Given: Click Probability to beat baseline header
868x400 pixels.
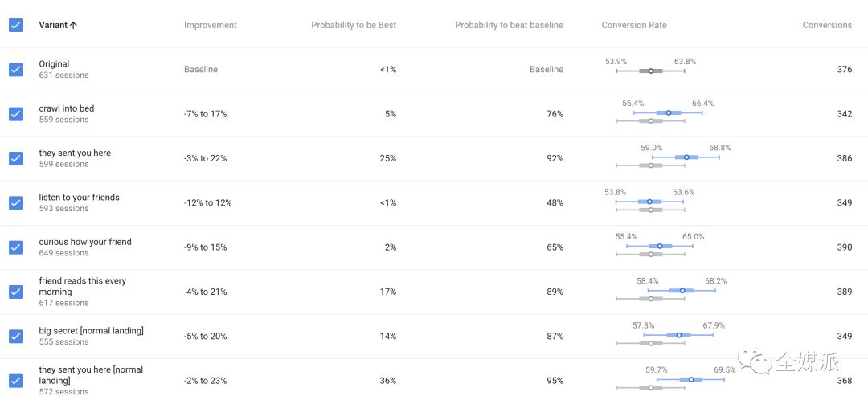Looking at the screenshot, I should 509,25.
